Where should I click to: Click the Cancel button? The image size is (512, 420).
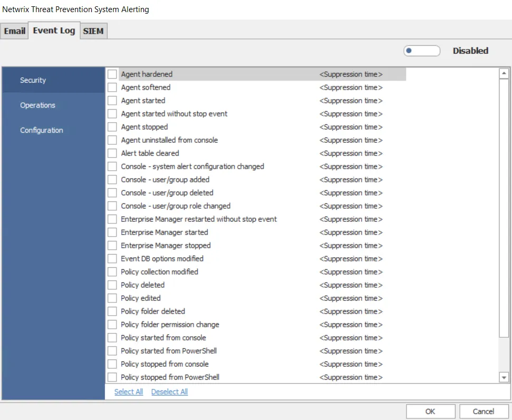[x=484, y=411]
